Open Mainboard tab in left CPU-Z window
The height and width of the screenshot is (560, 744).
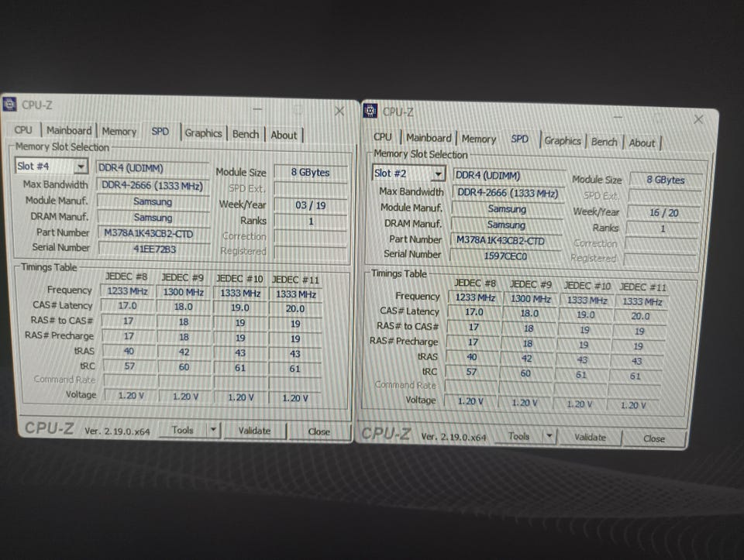click(x=69, y=130)
